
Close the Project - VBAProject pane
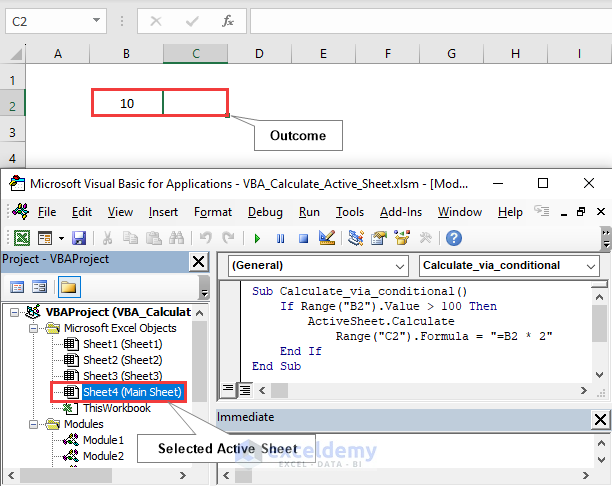pos(199,262)
